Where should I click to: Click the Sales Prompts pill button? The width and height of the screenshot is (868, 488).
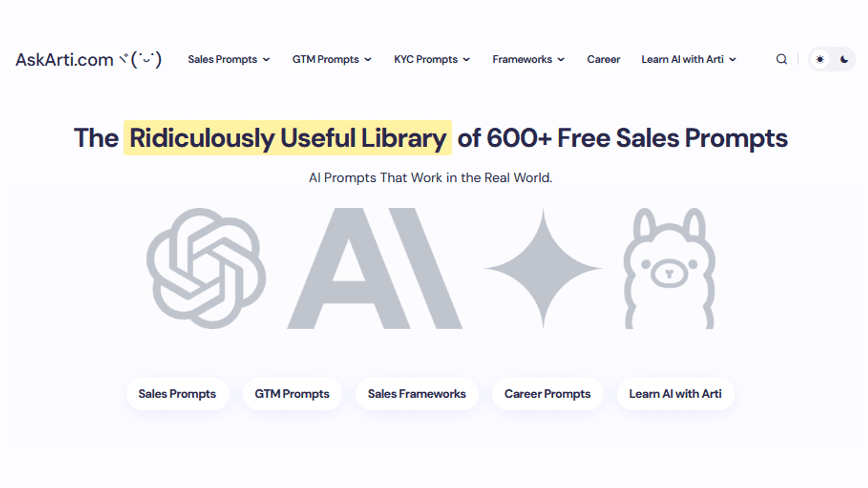point(177,394)
